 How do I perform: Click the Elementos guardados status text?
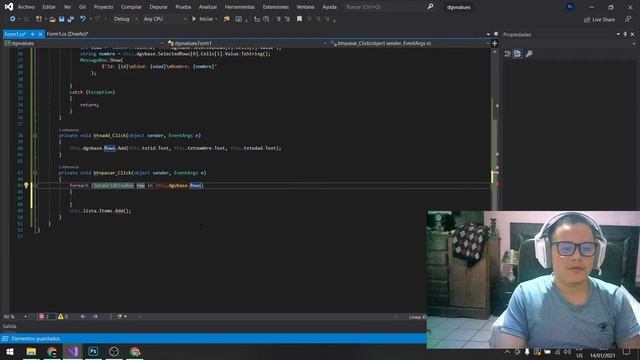[36, 339]
